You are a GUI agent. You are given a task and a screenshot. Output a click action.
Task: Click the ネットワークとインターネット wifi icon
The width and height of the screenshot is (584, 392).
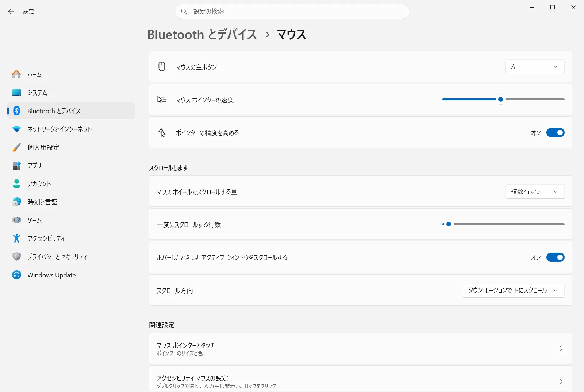(16, 129)
